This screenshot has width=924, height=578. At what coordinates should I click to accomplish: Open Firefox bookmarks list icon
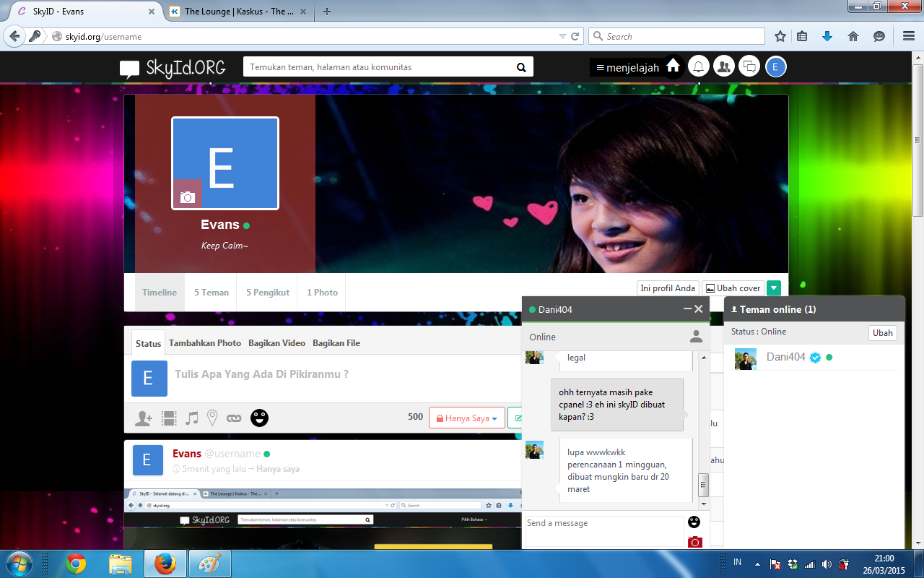[x=802, y=36]
